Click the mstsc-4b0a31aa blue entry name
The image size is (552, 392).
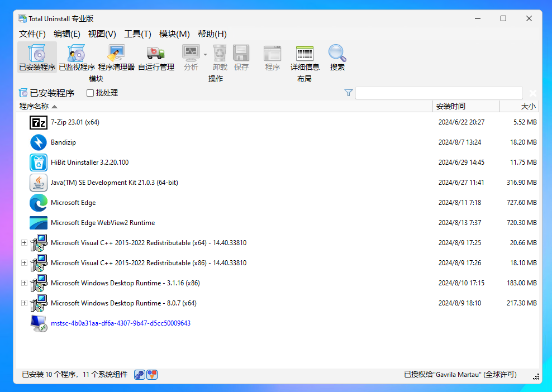[x=121, y=323]
